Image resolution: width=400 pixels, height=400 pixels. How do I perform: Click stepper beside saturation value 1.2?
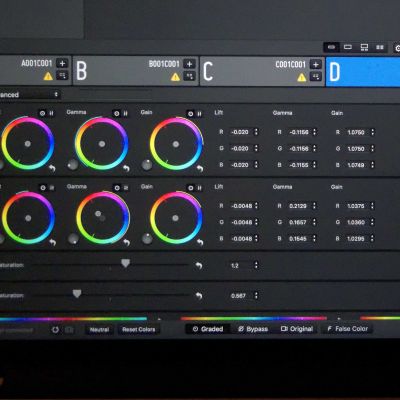256,265
